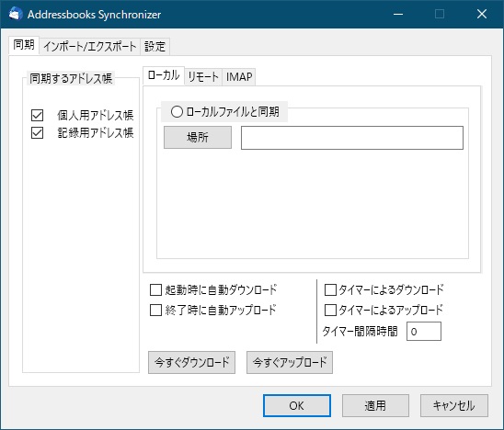
Task: Open the 設定 tab
Action: (x=155, y=47)
